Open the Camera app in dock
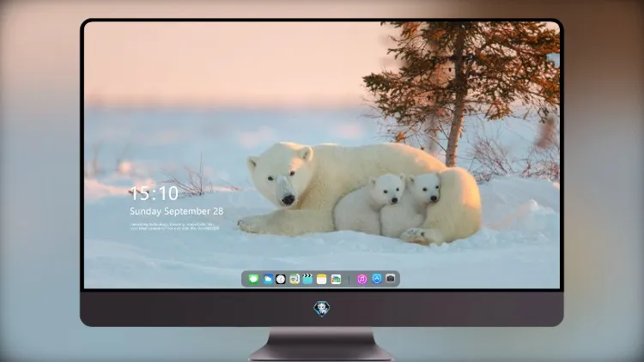 click(x=391, y=278)
